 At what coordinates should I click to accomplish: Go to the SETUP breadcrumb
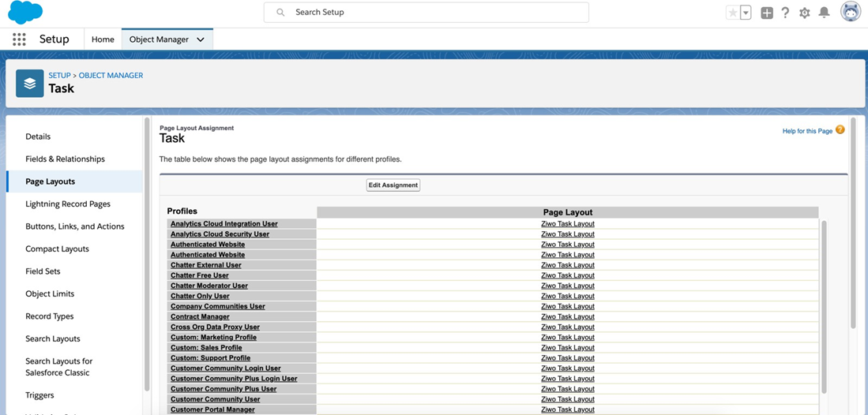(x=60, y=75)
